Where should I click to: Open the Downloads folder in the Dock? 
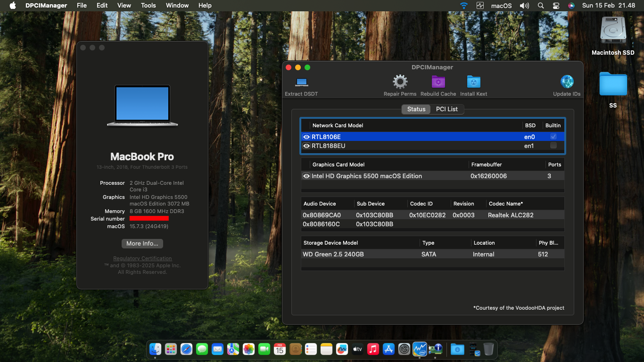pos(457,349)
